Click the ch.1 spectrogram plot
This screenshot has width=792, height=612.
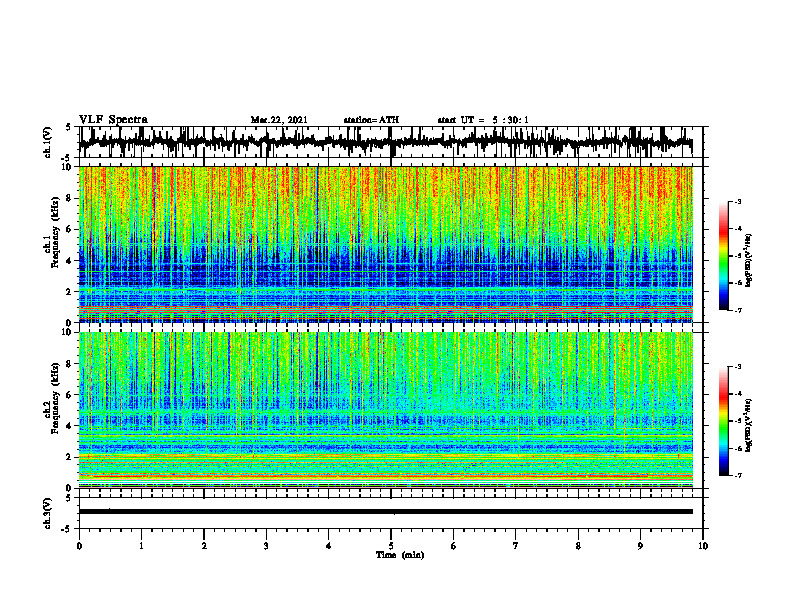coord(385,244)
